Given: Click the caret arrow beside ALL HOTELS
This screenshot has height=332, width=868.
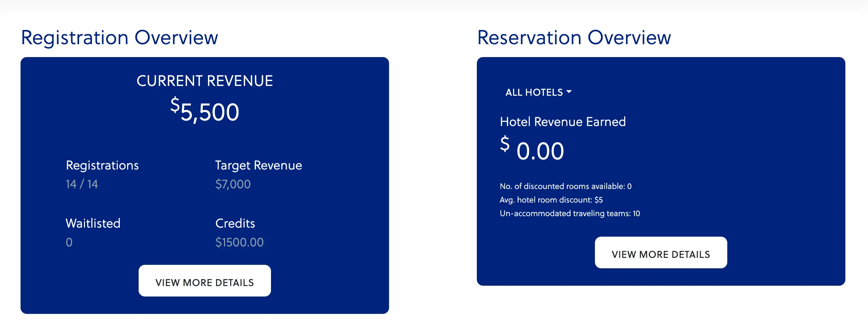Looking at the screenshot, I should [569, 92].
